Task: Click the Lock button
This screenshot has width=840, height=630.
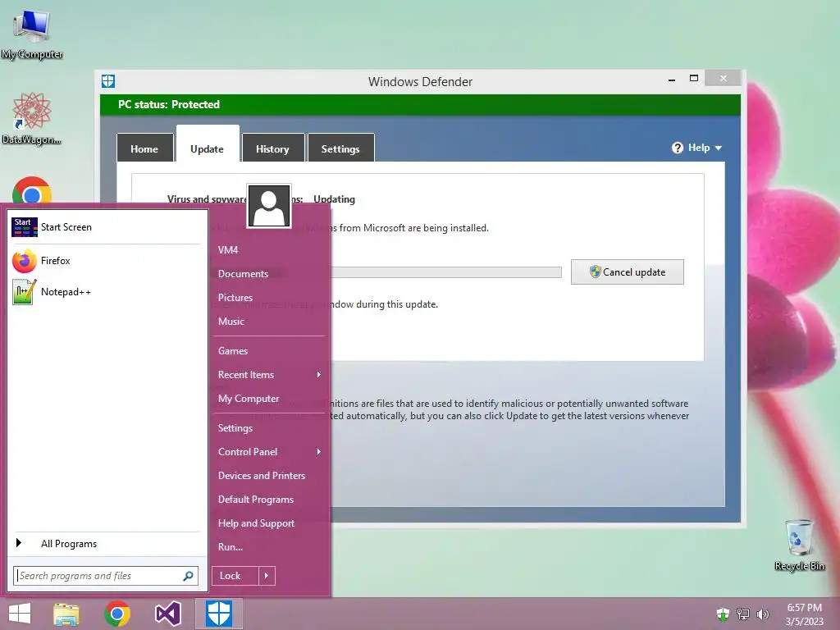Action: (235, 576)
